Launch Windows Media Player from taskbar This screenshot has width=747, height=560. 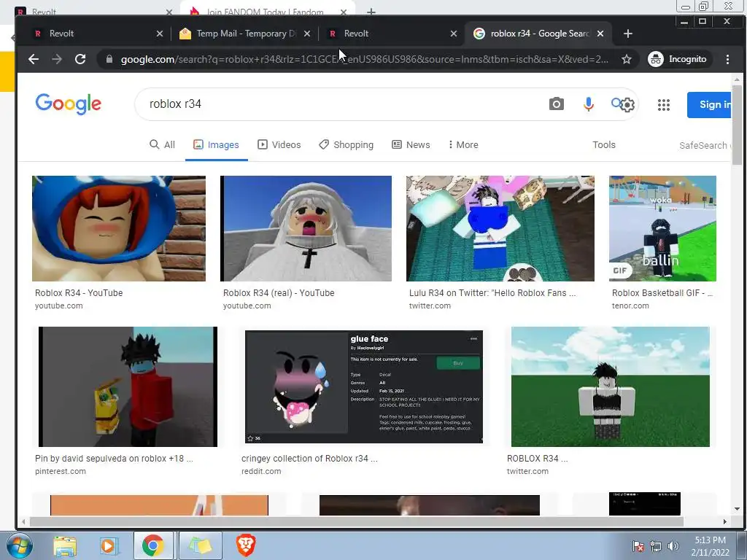108,545
